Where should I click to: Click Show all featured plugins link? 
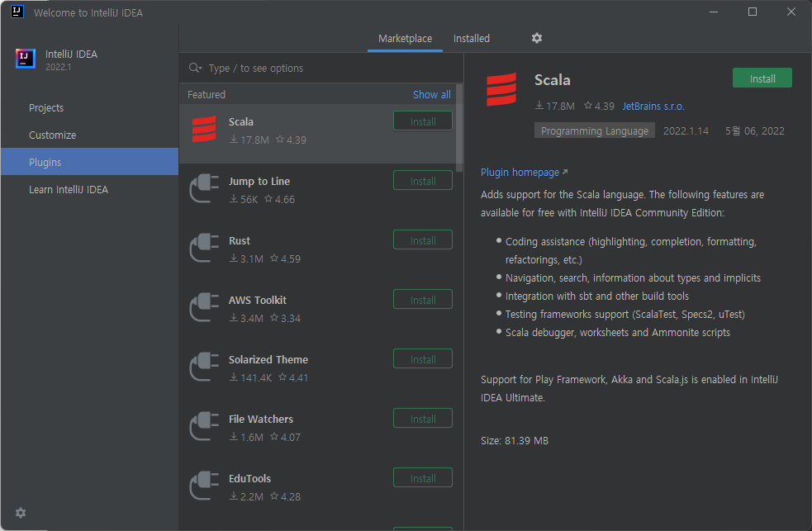tap(431, 95)
